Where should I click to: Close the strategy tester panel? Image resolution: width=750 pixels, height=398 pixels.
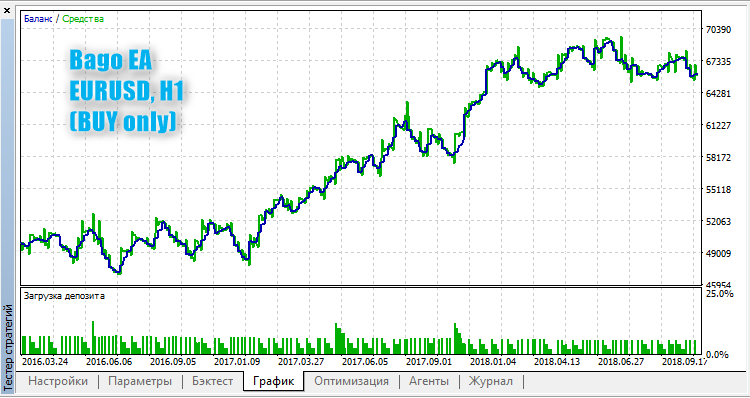pos(6,10)
